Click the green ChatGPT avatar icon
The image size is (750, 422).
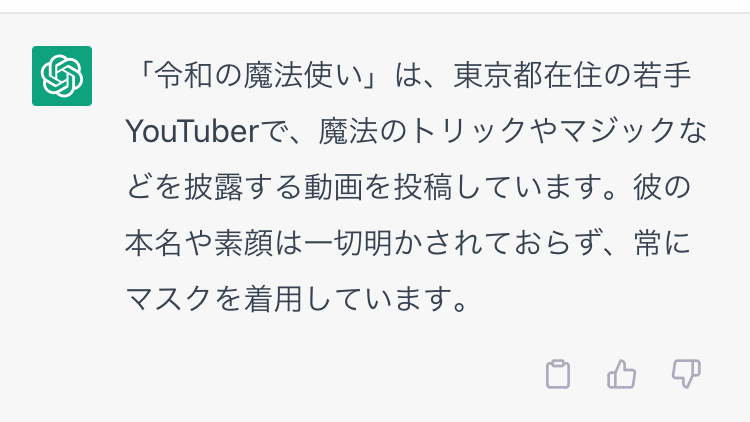[62, 76]
